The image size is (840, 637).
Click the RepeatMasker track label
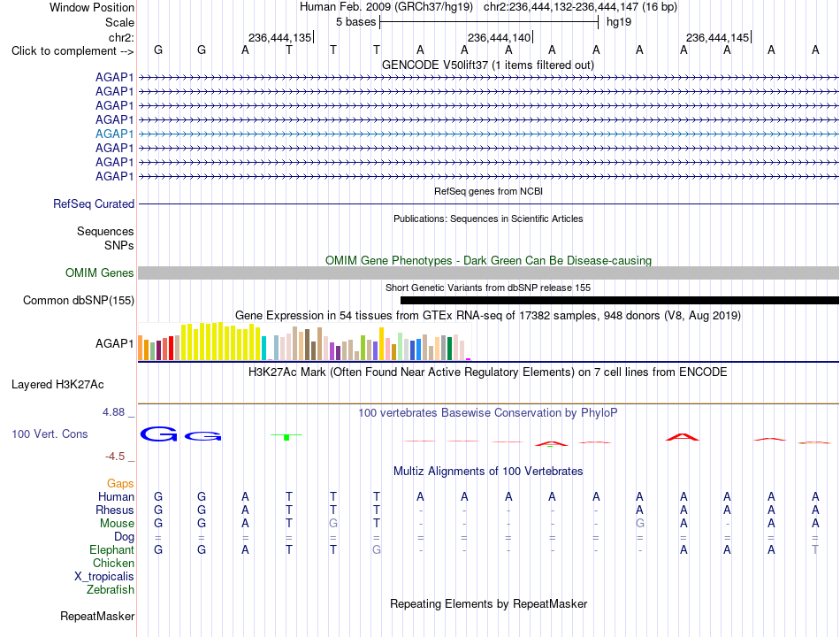pyautogui.click(x=97, y=616)
